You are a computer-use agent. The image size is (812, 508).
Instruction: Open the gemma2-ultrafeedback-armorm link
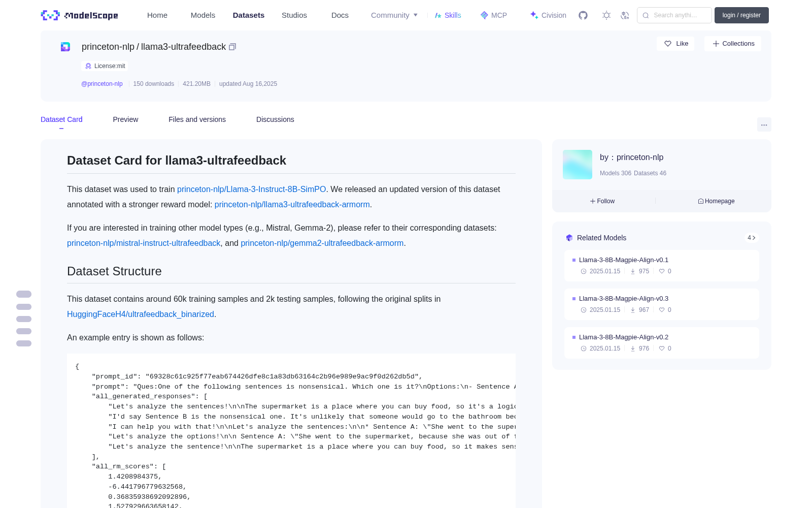[322, 243]
